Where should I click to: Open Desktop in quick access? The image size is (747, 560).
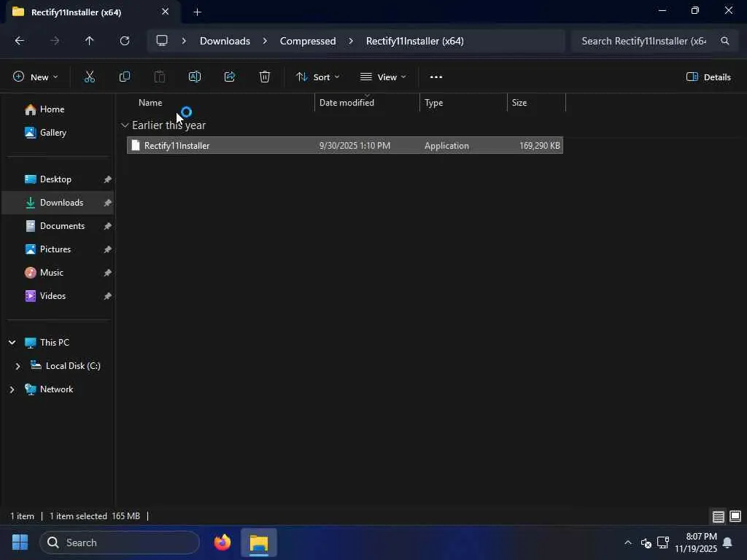click(55, 179)
